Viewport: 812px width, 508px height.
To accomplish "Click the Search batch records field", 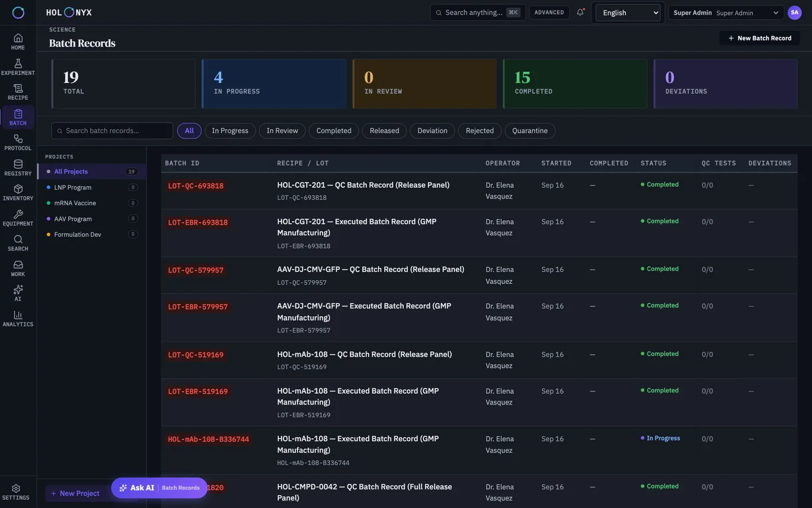I will (x=112, y=131).
